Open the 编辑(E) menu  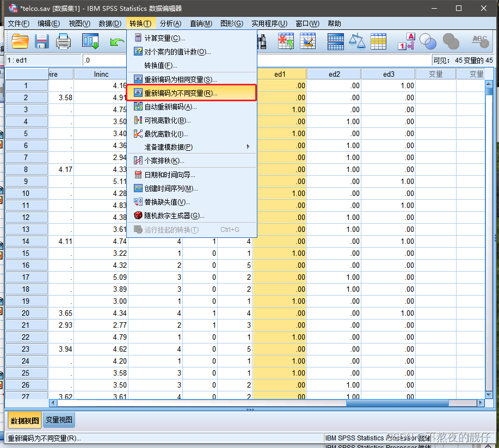pos(48,23)
